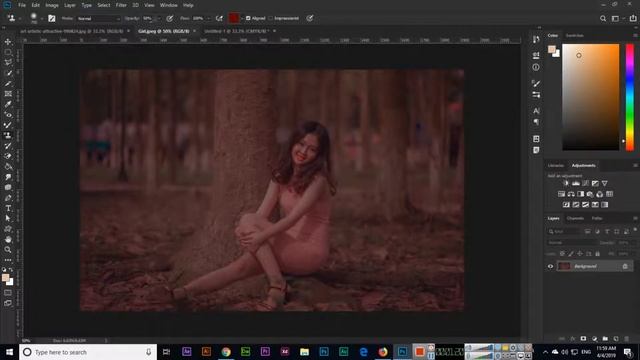640x360 pixels.
Task: Switch to the Libraries tab
Action: pyautogui.click(x=556, y=165)
